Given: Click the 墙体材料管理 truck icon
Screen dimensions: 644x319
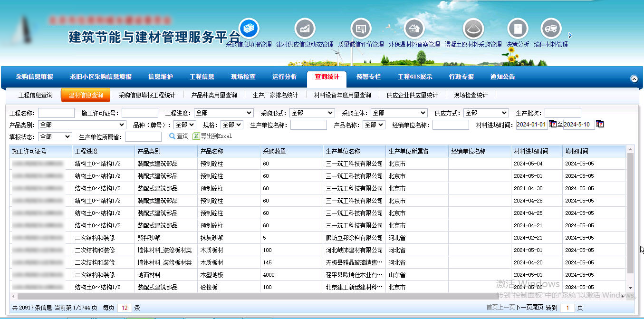Looking at the screenshot, I should point(551,29).
